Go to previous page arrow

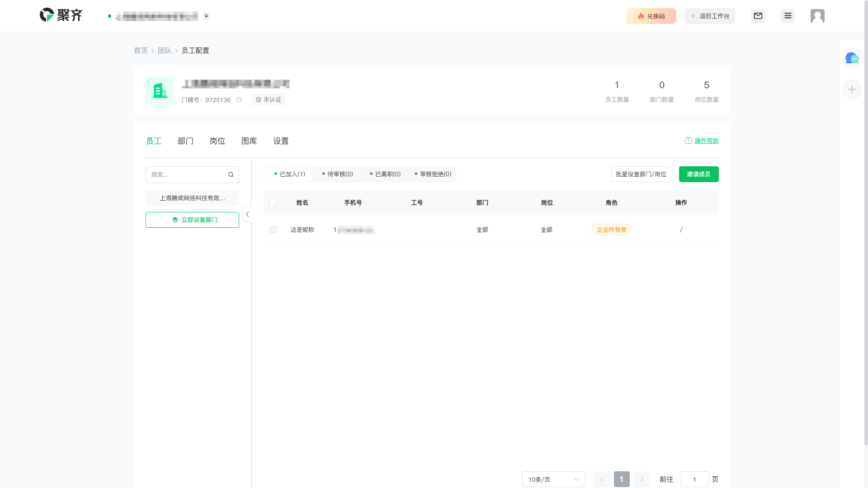pyautogui.click(x=602, y=479)
